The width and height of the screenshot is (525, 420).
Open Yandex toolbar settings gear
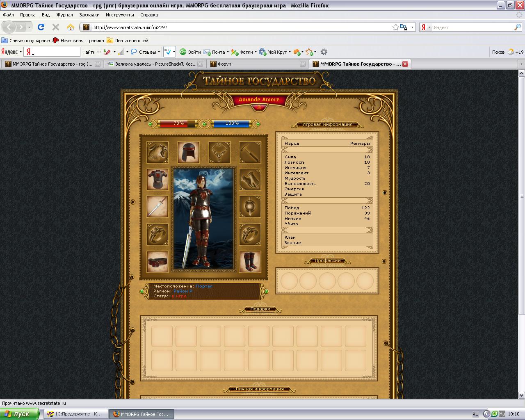tap(324, 52)
